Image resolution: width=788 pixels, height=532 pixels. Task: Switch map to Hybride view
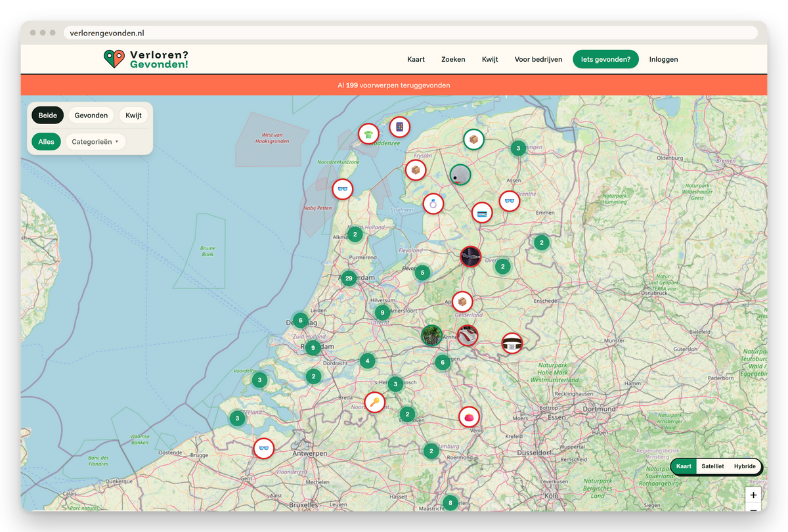tap(745, 466)
